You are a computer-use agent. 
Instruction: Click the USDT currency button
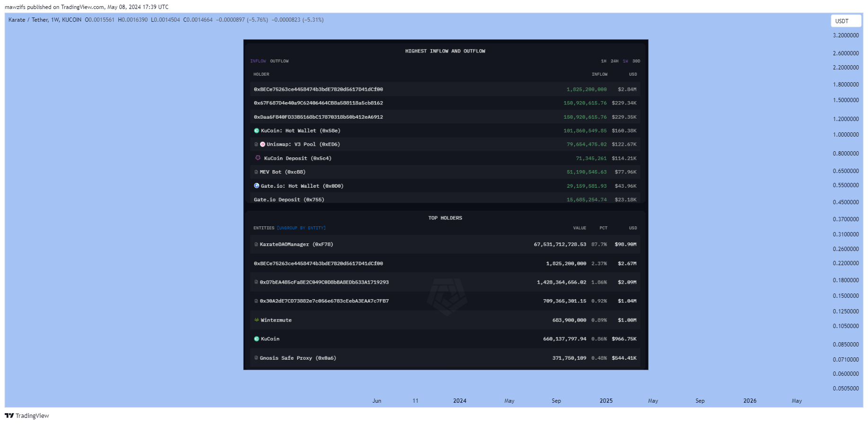[x=846, y=21]
